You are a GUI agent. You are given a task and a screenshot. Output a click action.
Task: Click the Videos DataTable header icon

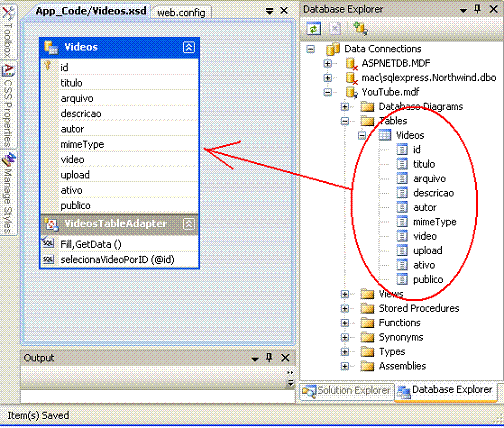pos(51,47)
